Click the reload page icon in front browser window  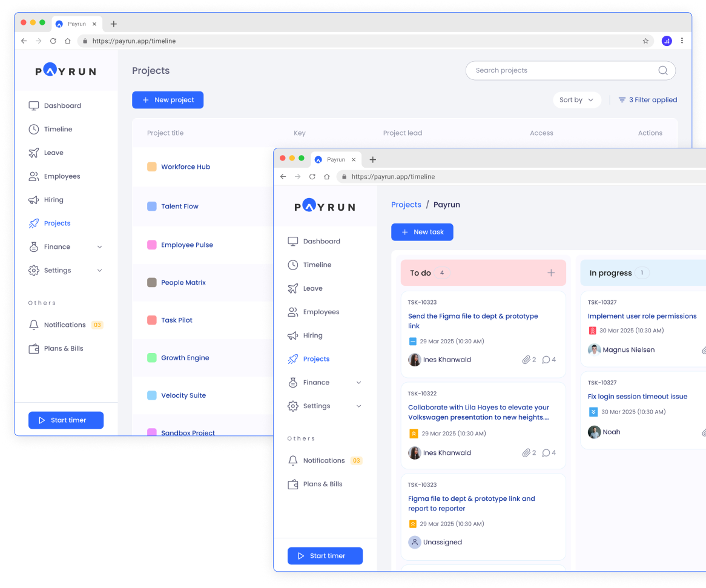point(312,177)
